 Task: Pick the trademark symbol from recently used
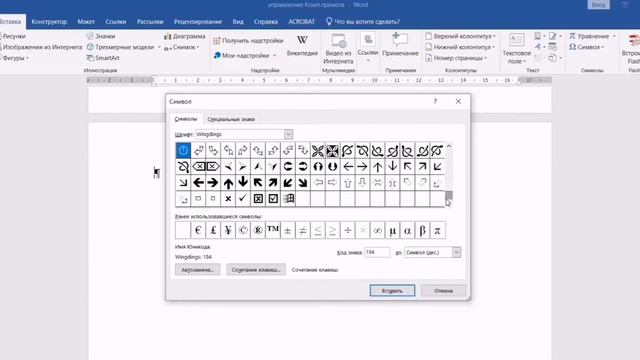[273, 230]
